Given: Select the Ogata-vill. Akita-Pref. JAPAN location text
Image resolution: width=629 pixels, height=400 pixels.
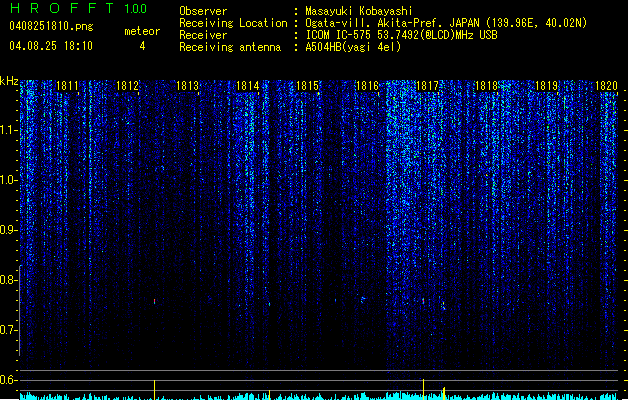Looking at the screenshot, I should coord(446,23).
